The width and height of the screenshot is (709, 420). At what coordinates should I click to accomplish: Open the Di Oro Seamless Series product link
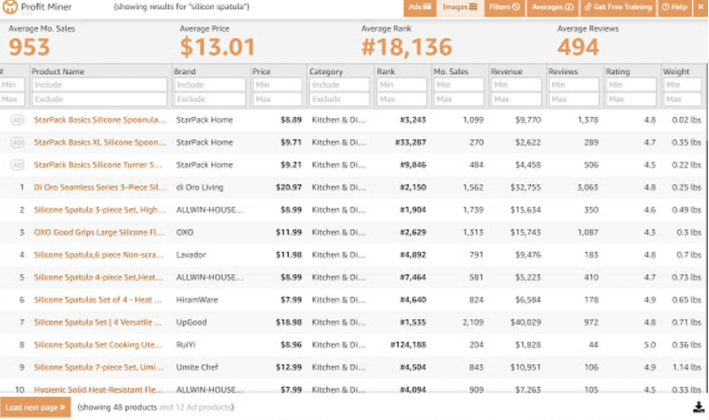(100, 187)
